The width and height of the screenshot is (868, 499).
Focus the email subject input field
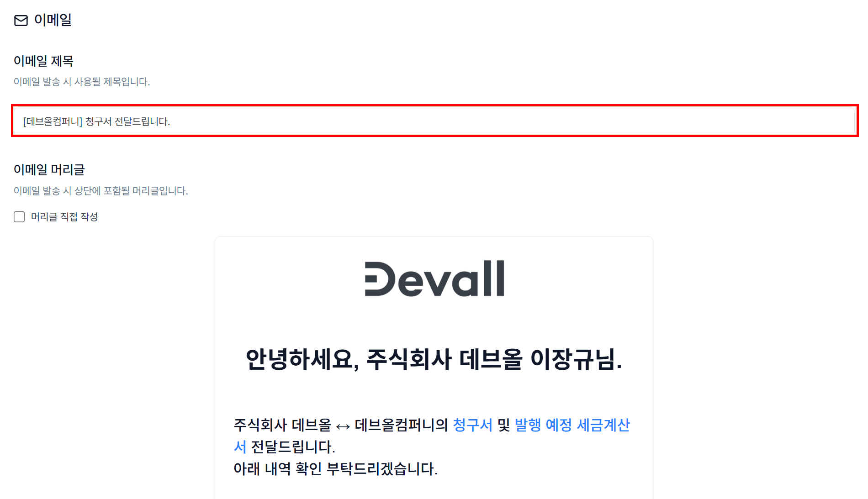point(434,121)
